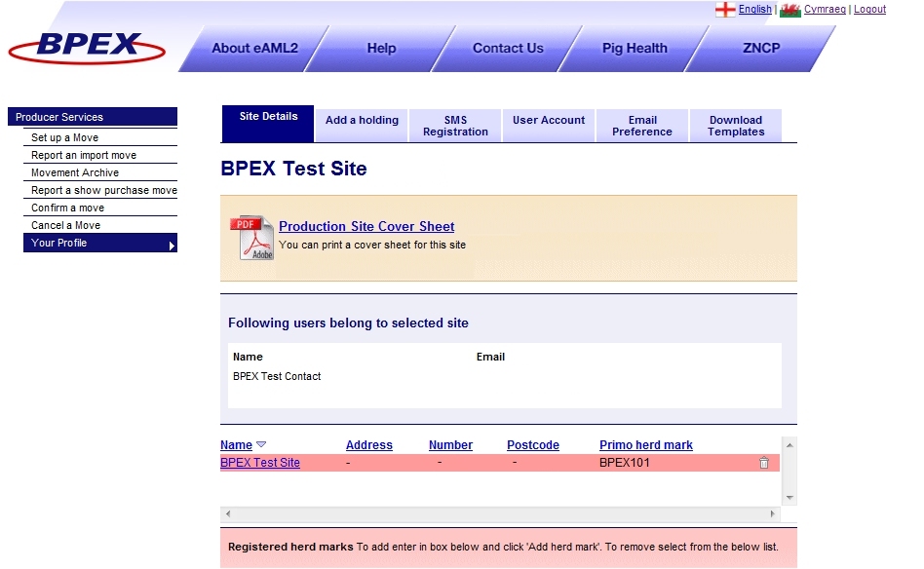Open Production Site Cover Sheet link
The image size is (924, 569).
click(x=366, y=227)
